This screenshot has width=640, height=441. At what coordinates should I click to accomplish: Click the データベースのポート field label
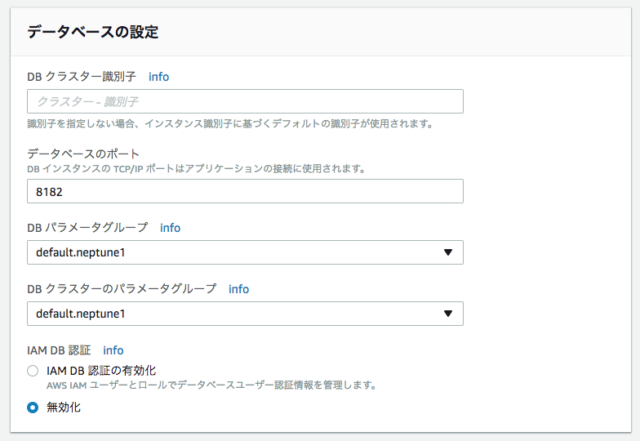coord(83,154)
